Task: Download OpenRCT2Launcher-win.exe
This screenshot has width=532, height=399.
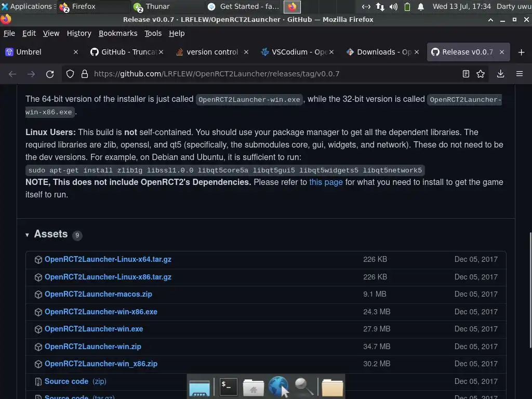Action: tap(94, 329)
